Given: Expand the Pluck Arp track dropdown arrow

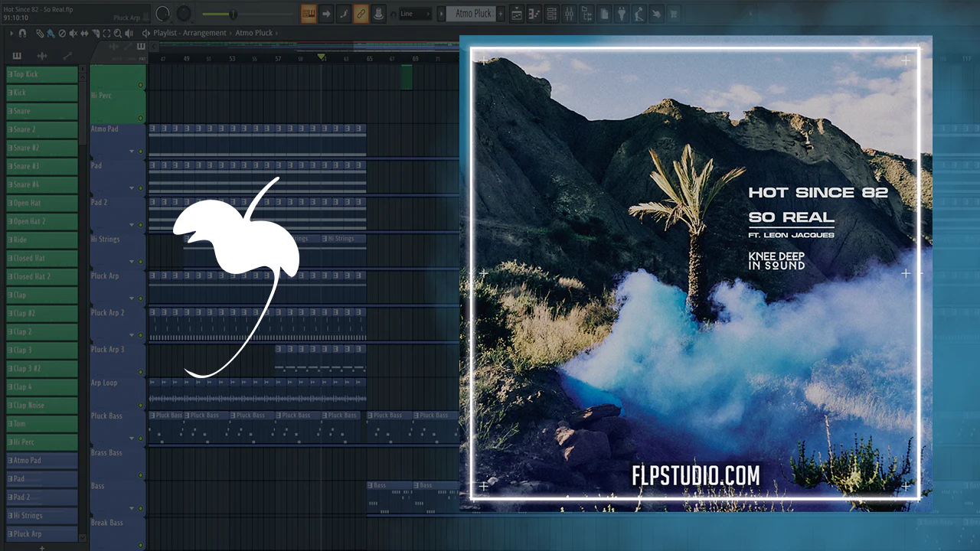Looking at the screenshot, I should pos(132,298).
